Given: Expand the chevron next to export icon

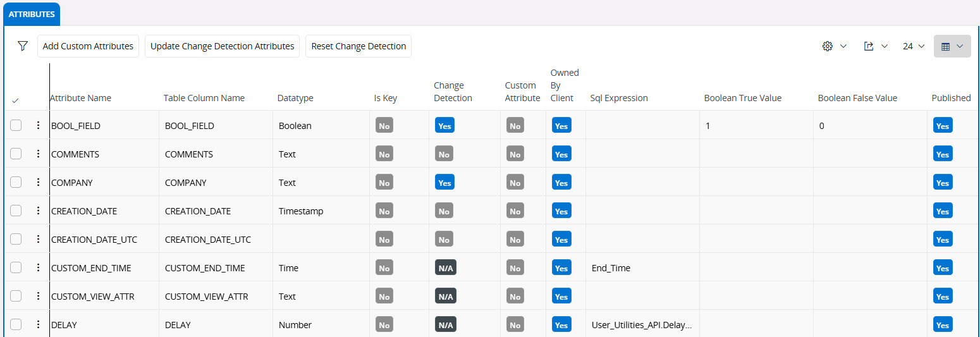Looking at the screenshot, I should pyautogui.click(x=885, y=46).
